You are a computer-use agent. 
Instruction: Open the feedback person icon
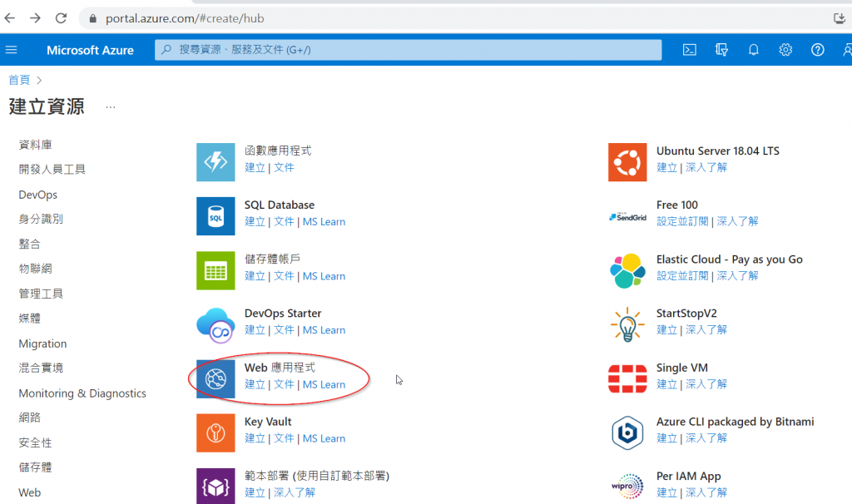pyautogui.click(x=847, y=50)
